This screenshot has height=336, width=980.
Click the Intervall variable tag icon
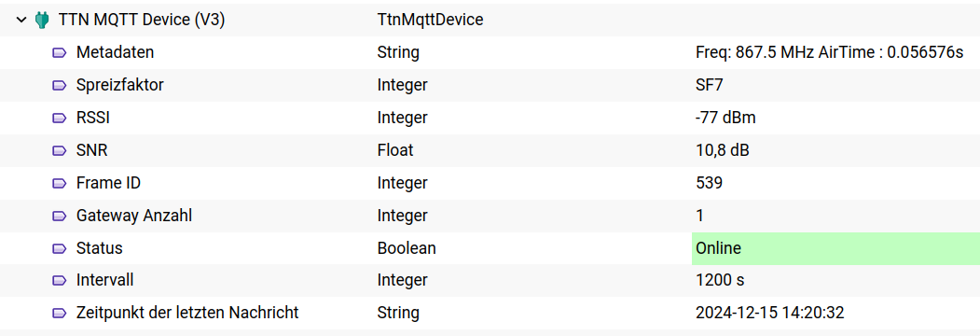59,280
